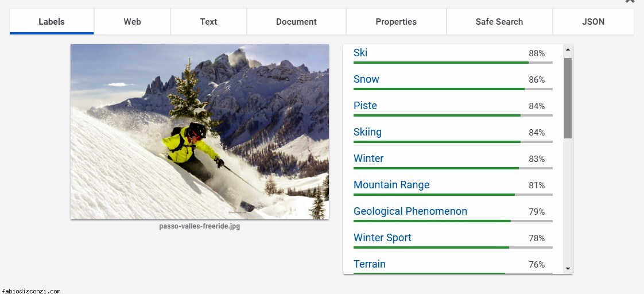Click the Winter Sport label
The width and height of the screenshot is (644, 294).
point(382,238)
